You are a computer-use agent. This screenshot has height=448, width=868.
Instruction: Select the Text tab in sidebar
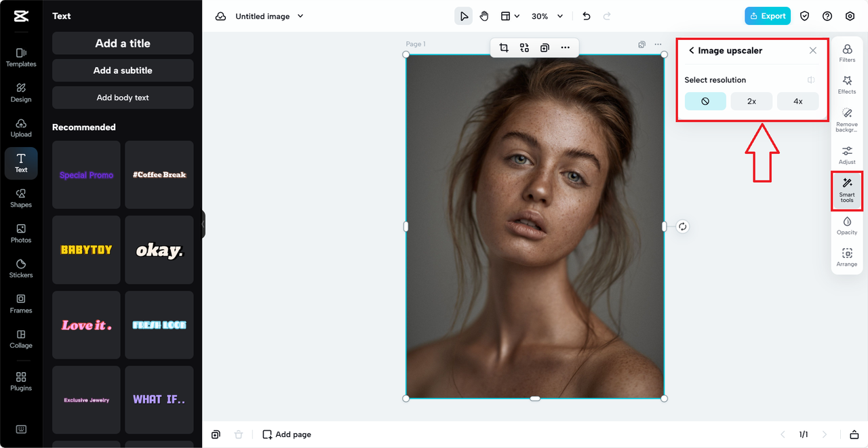[21, 163]
